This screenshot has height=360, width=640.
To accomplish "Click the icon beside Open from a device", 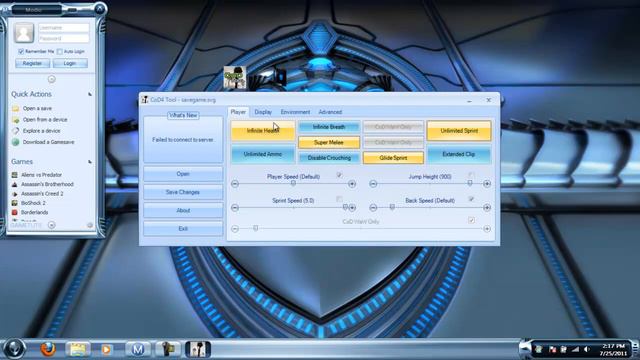I will coord(16,120).
